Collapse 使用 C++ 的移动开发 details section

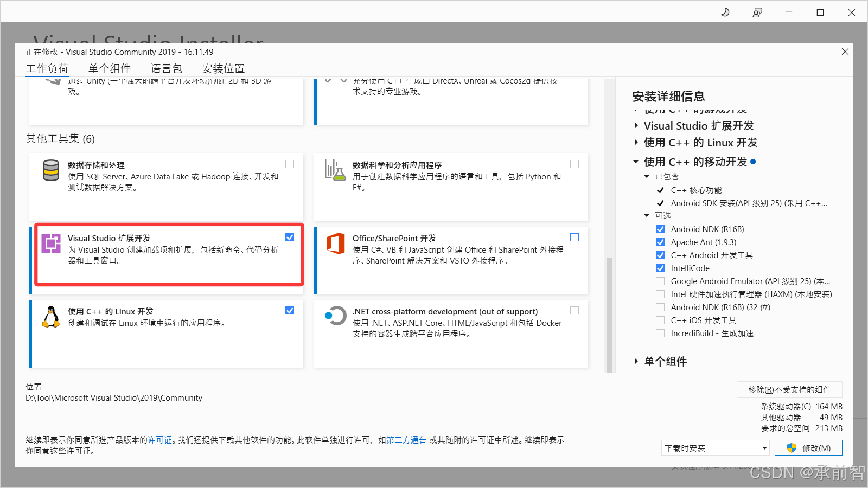point(636,162)
